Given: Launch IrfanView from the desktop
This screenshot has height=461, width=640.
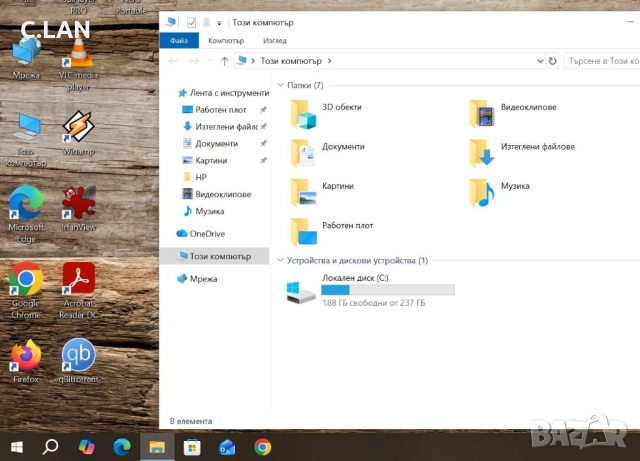Looking at the screenshot, I should click(78, 209).
